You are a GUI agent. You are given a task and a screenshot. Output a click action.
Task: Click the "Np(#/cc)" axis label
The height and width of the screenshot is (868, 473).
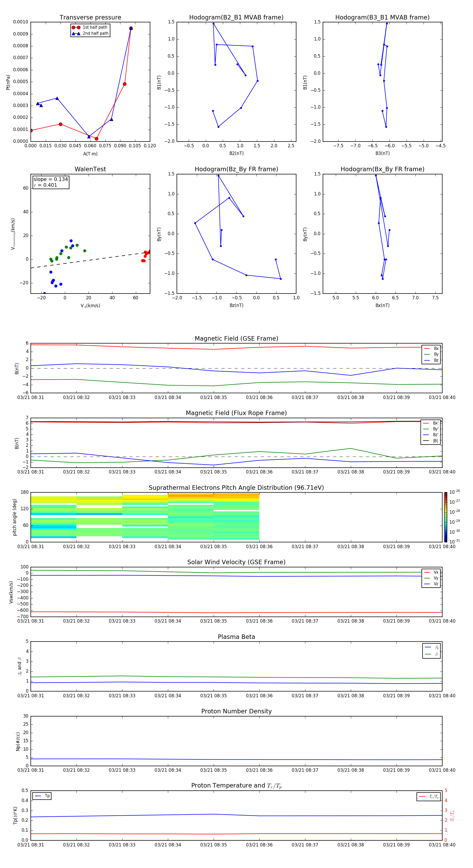18,741
